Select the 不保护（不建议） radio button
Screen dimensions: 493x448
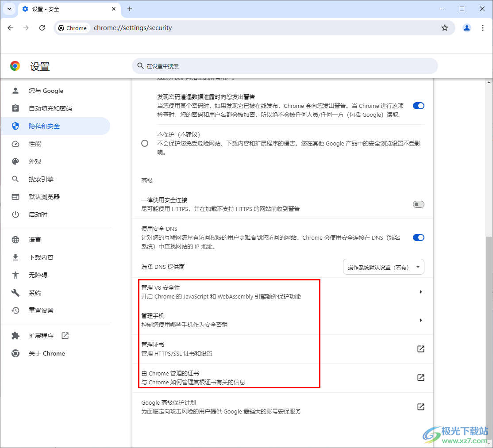145,144
